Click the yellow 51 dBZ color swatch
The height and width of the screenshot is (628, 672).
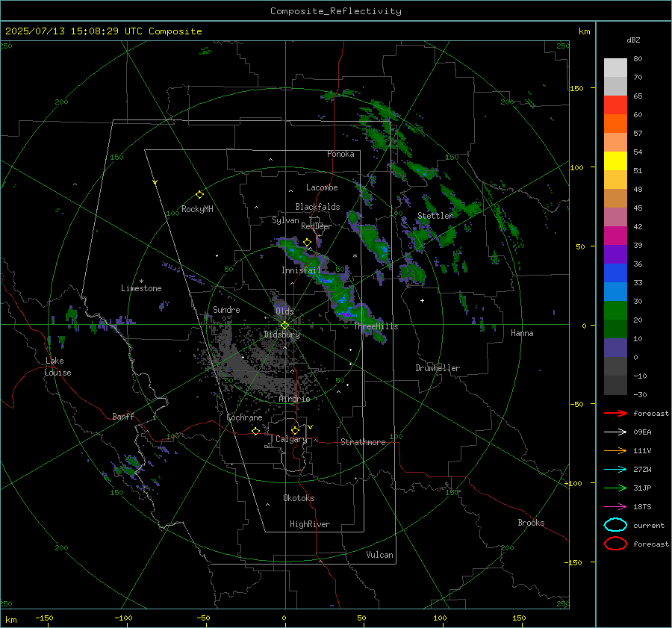point(615,161)
